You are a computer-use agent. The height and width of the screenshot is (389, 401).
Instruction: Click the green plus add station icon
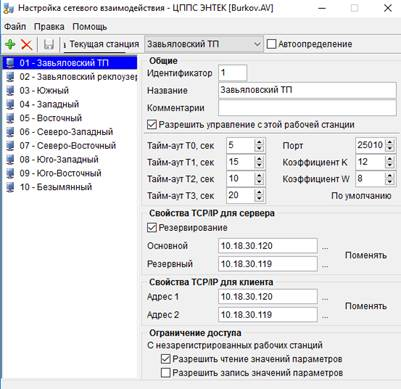point(10,44)
